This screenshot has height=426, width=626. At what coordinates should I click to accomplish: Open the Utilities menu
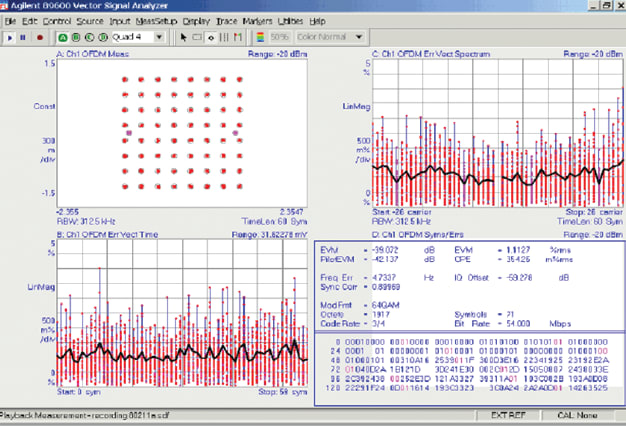click(290, 21)
